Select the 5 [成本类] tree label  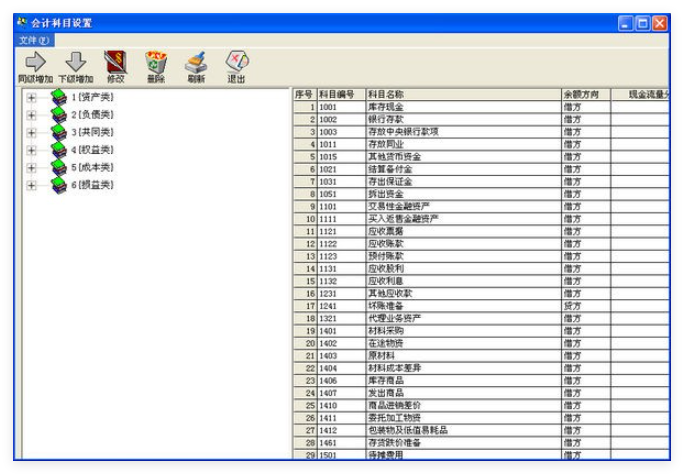pos(92,167)
